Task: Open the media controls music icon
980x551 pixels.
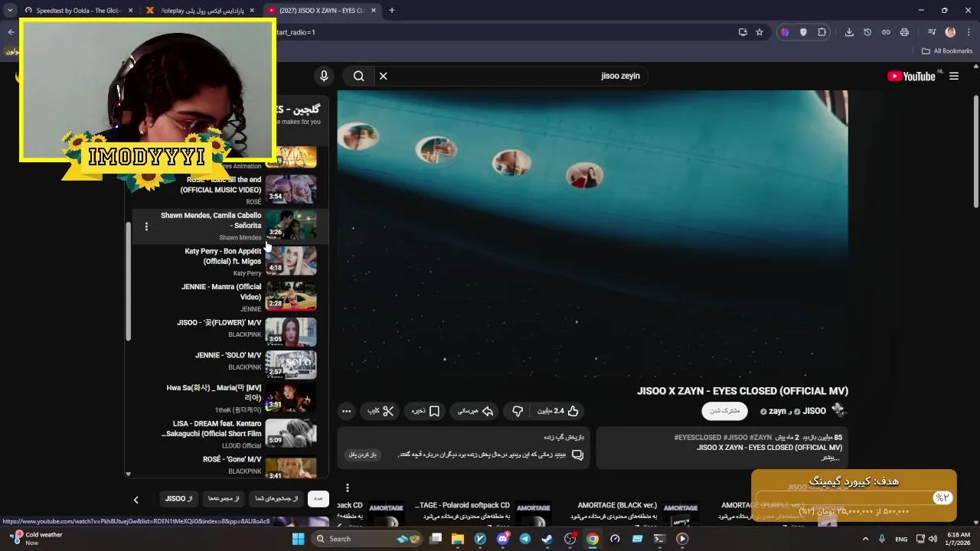Action: point(932,32)
